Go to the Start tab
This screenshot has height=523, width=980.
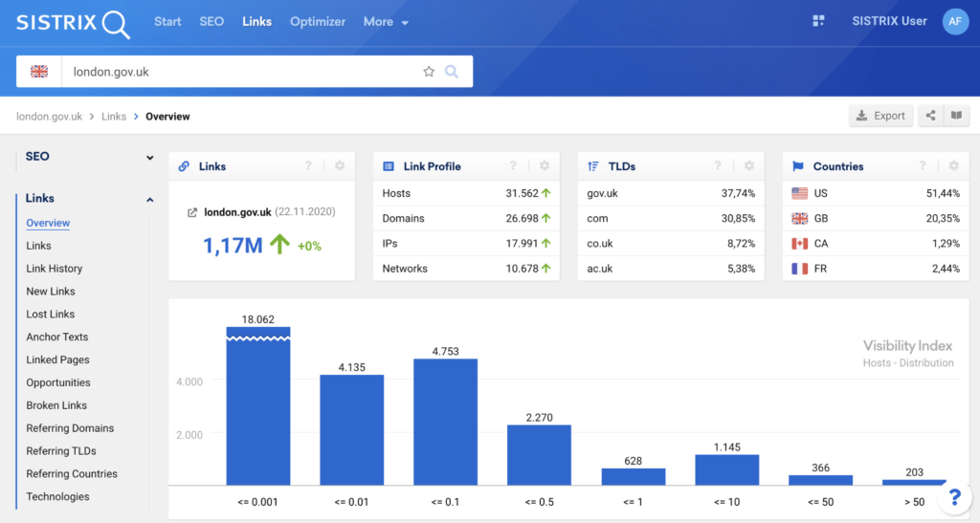click(x=167, y=22)
